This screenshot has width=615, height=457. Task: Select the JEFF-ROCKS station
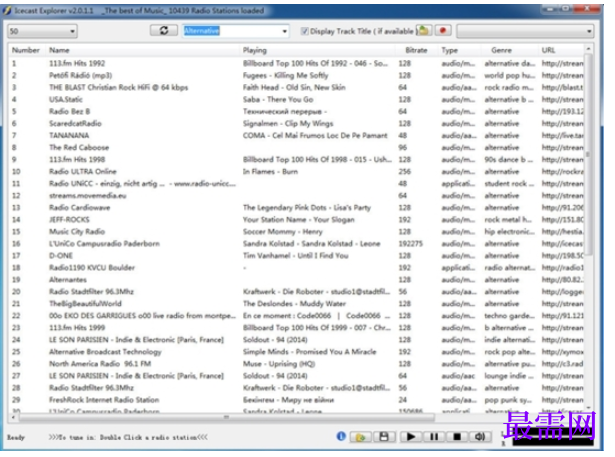click(x=296, y=219)
